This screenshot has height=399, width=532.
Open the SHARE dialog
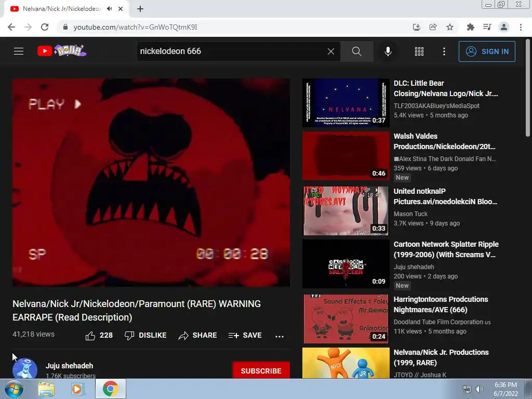click(197, 335)
